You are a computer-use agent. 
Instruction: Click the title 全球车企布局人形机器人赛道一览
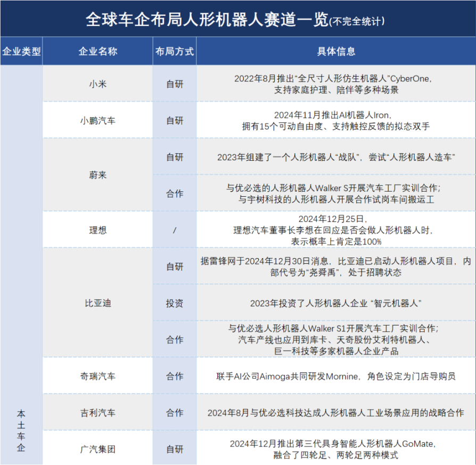click(207, 19)
